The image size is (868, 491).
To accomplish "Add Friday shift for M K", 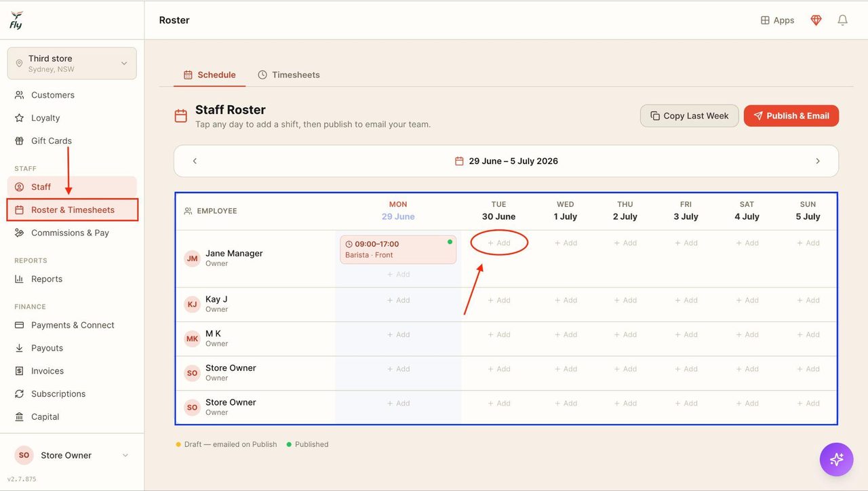I will (x=686, y=335).
